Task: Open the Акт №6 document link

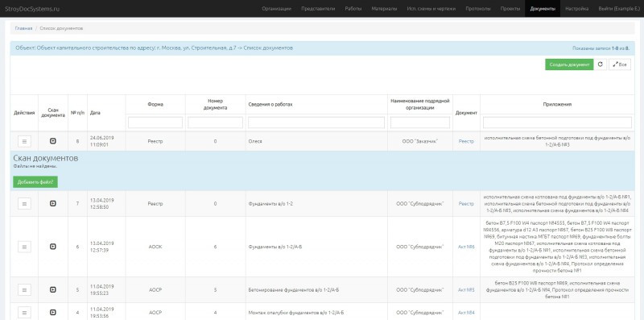Action: pos(466,247)
